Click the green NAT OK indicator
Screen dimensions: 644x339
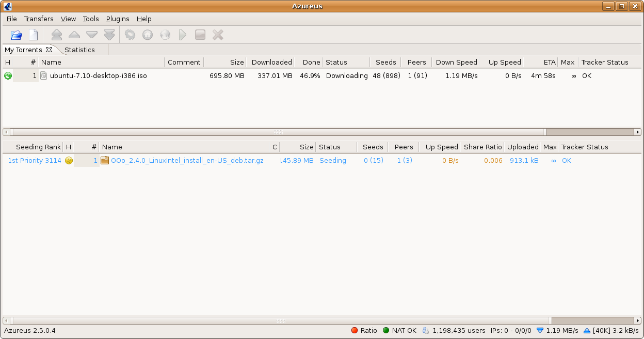(x=386, y=331)
